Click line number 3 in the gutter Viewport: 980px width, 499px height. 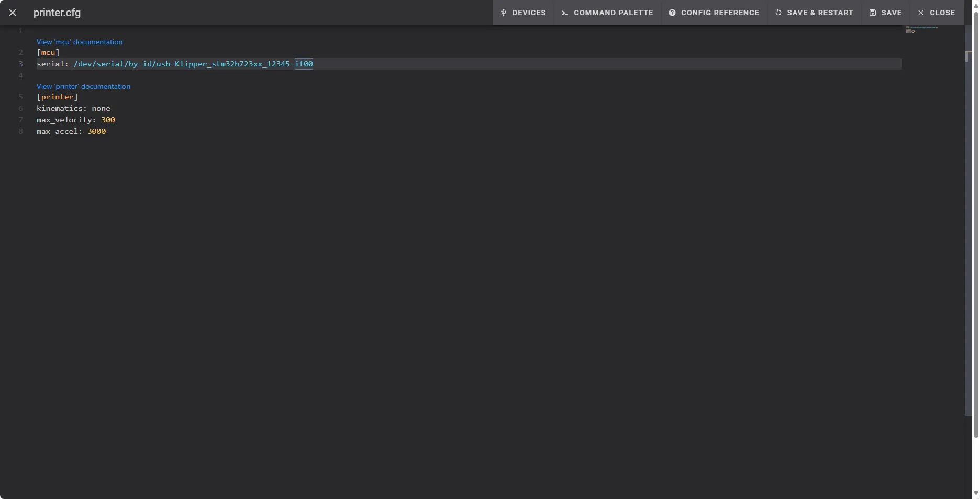click(21, 64)
